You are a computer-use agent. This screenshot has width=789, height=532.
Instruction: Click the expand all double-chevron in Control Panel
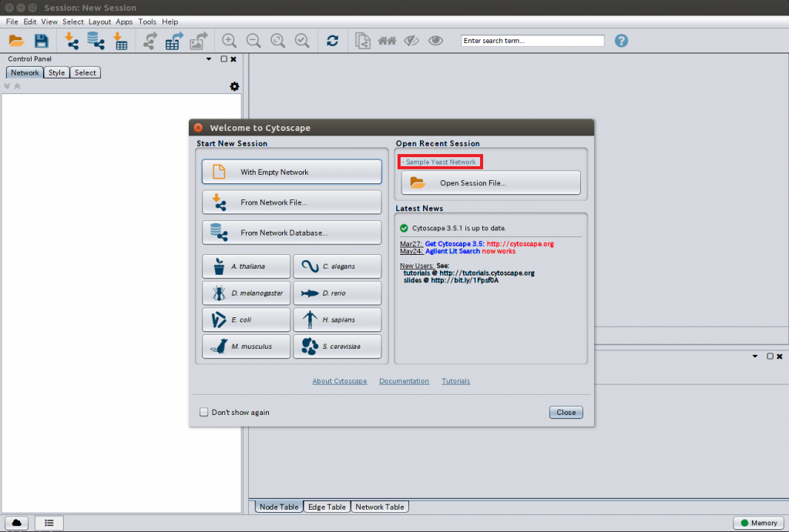pos(7,86)
